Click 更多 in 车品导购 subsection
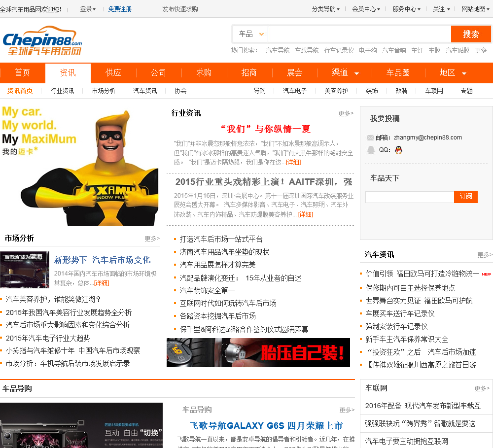 347,410
